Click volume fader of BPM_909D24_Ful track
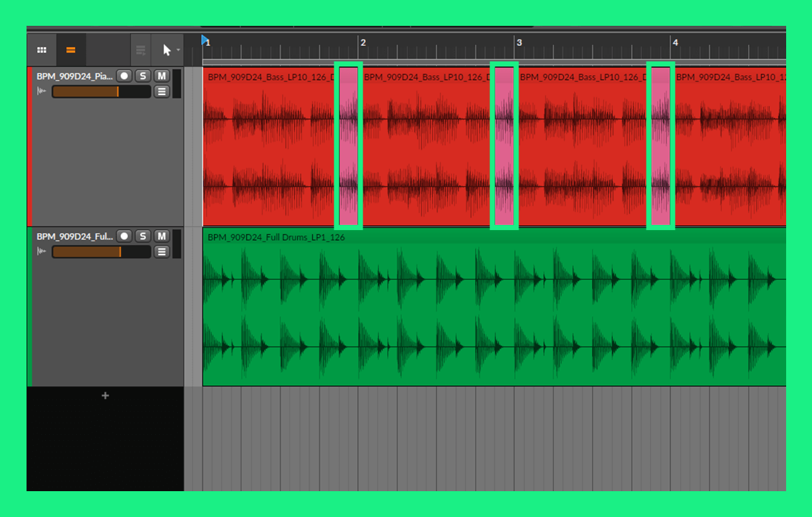 101,252
